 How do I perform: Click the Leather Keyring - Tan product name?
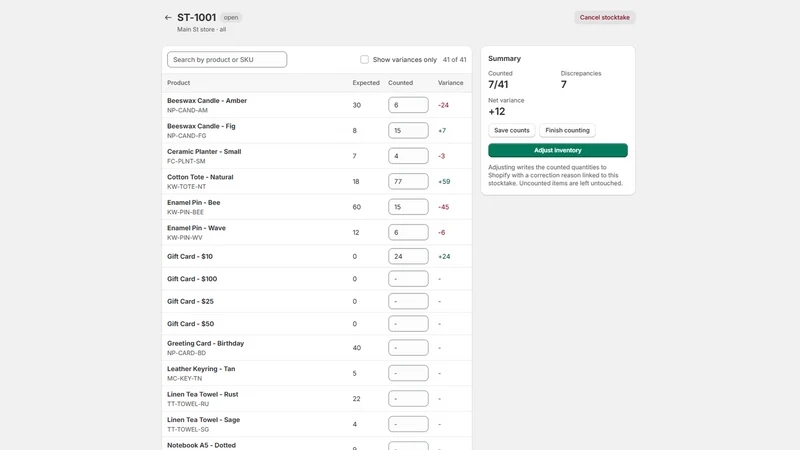click(x=201, y=369)
